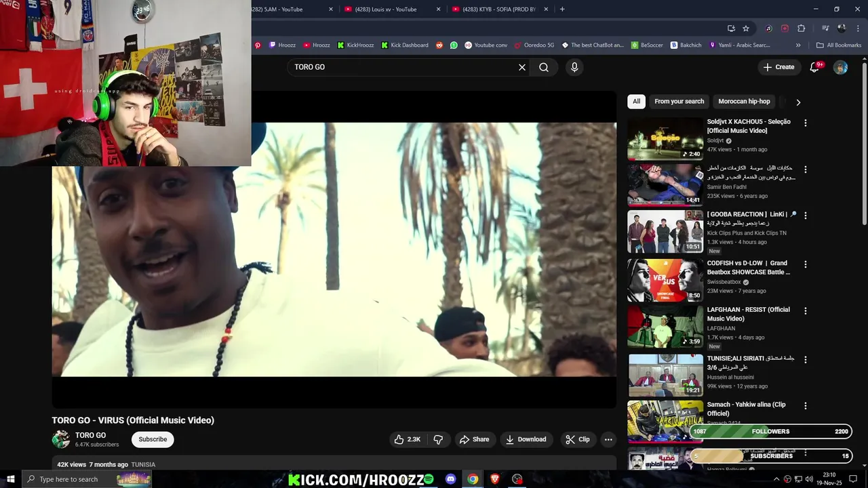The image size is (868, 488).
Task: Open options for LAFGHAAN RESIST video
Action: coord(806,310)
